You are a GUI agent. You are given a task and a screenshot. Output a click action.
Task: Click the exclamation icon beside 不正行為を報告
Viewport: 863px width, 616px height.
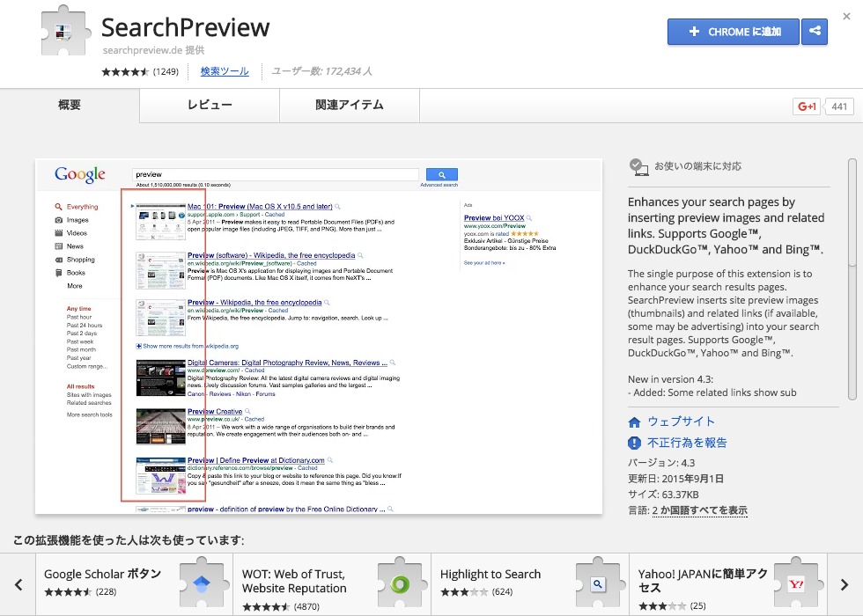coord(634,443)
